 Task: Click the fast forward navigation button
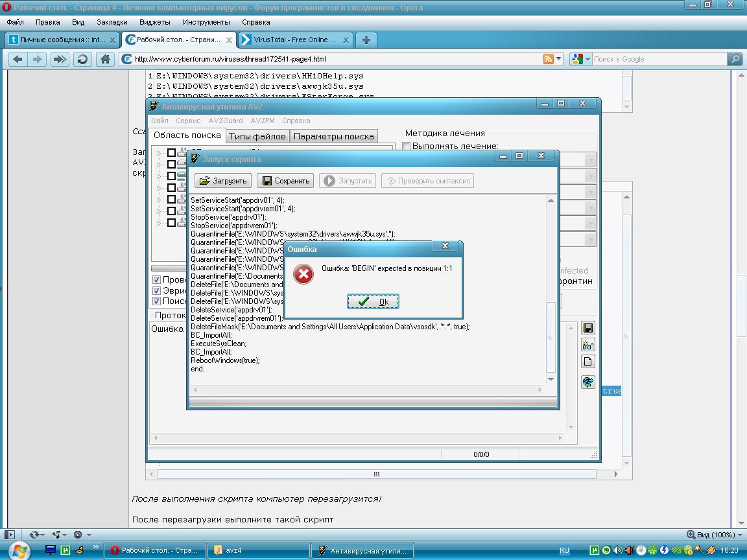click(60, 59)
